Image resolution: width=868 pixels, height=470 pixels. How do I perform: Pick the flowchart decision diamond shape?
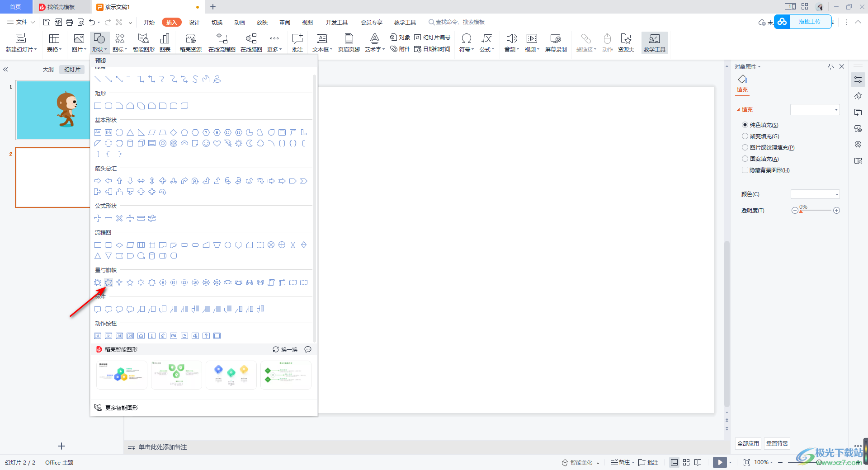pyautogui.click(x=119, y=245)
